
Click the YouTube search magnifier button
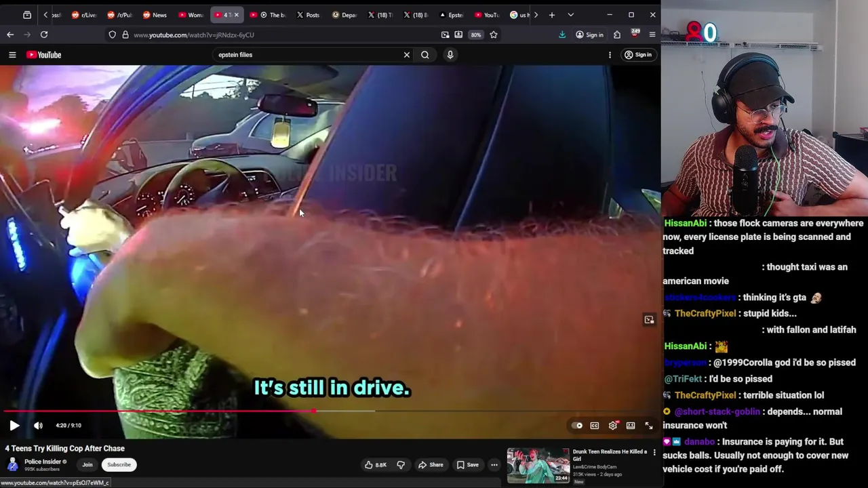tap(425, 55)
